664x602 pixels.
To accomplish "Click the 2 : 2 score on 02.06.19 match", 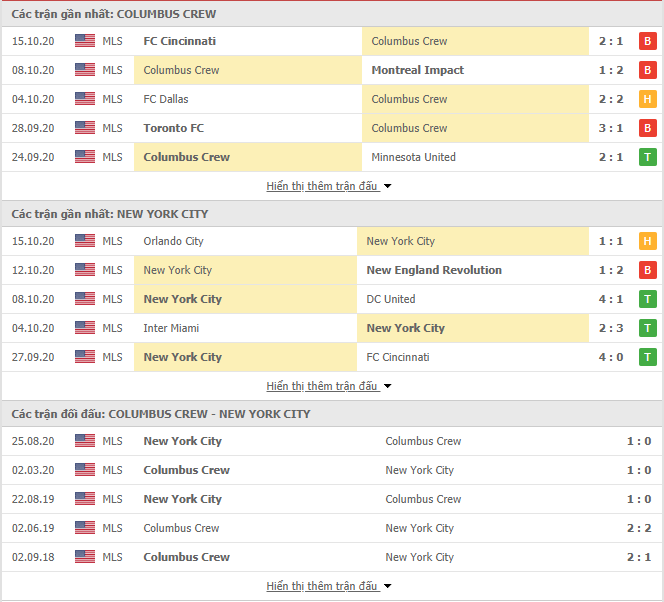I will 639,528.
